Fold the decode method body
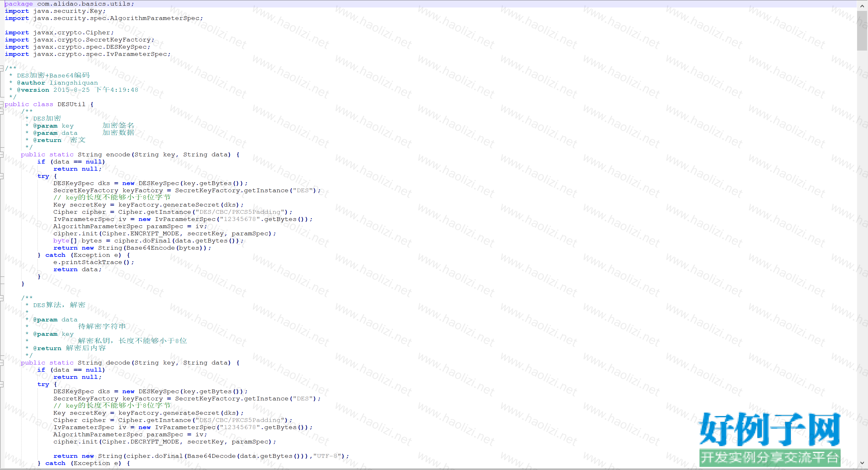Screen dimensions: 868x470 [x=2, y=363]
